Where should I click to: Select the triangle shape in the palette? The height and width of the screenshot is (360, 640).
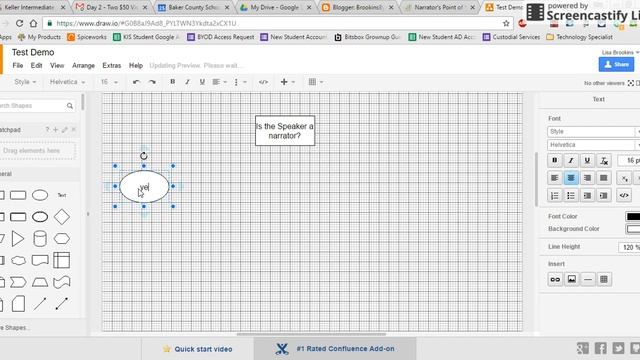(x=18, y=239)
